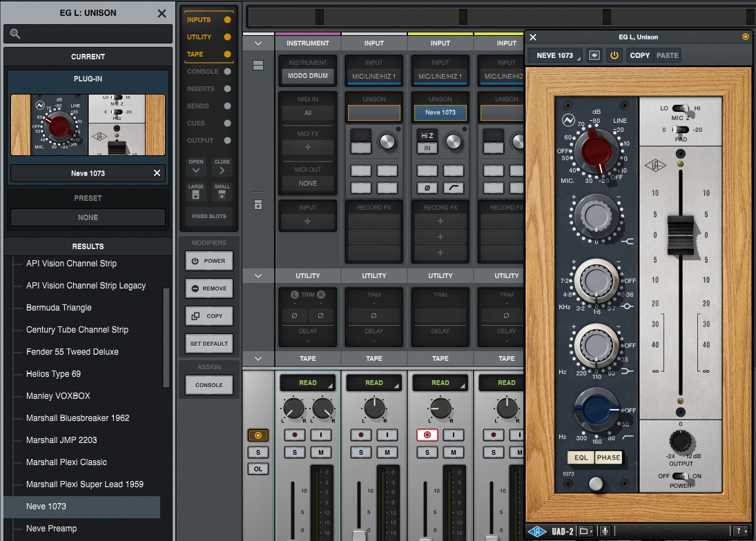Viewport: 756px width, 541px height.
Task: Click the OUTPUT knob on the Neve 1073
Action: pos(680,440)
